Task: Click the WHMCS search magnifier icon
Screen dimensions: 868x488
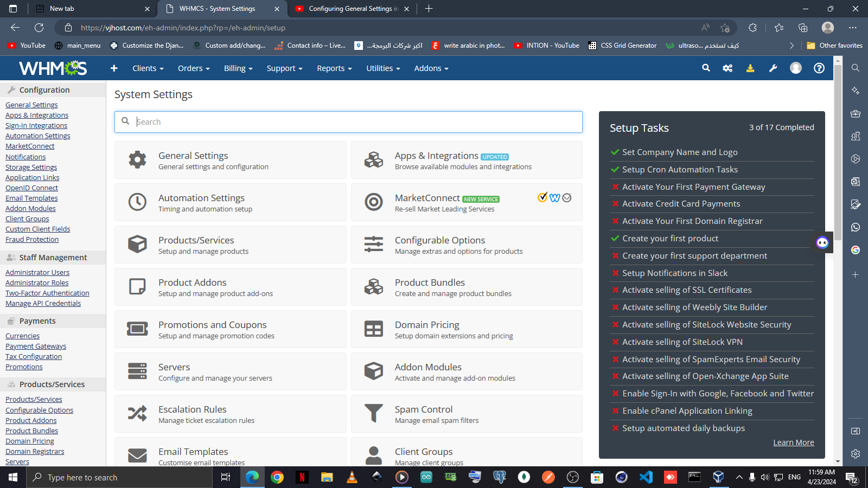Action: pyautogui.click(x=706, y=68)
